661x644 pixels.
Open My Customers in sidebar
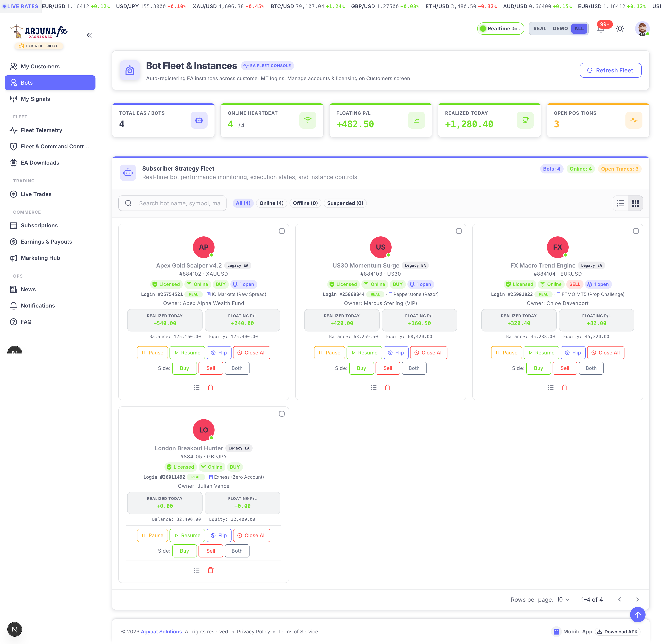click(50, 67)
